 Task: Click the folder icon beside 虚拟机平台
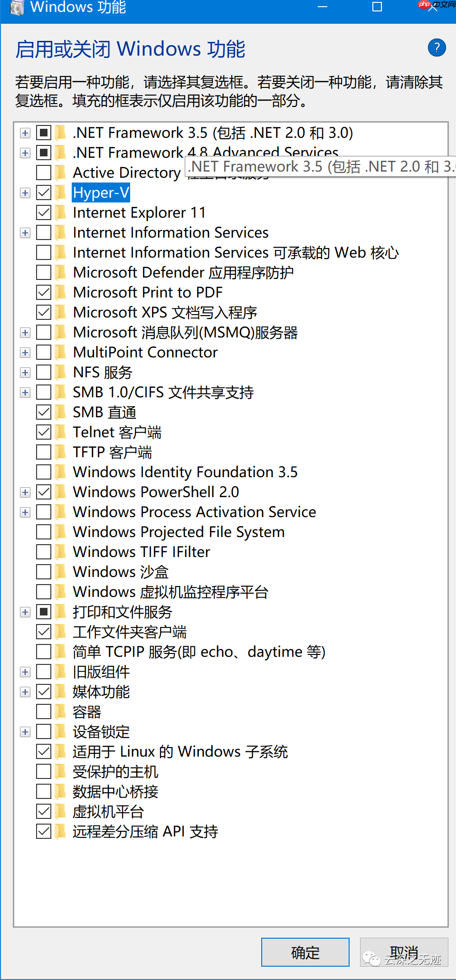(x=60, y=811)
